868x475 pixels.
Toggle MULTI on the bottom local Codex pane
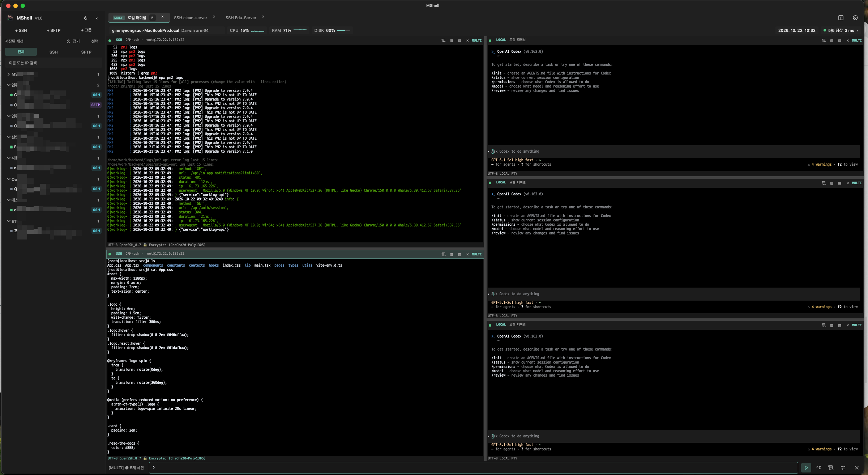pos(857,325)
